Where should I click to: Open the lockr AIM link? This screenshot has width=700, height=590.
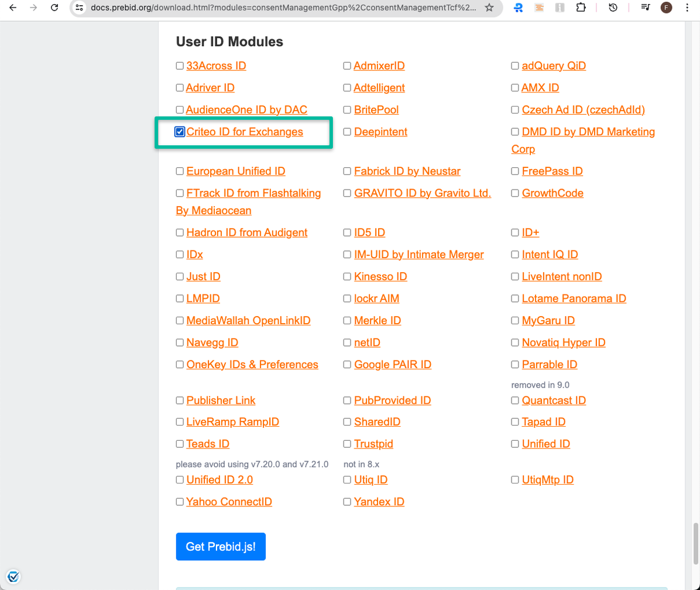[x=377, y=298]
